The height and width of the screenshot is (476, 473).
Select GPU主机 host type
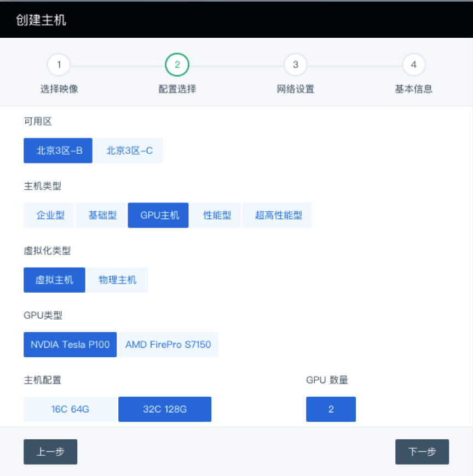click(x=158, y=215)
